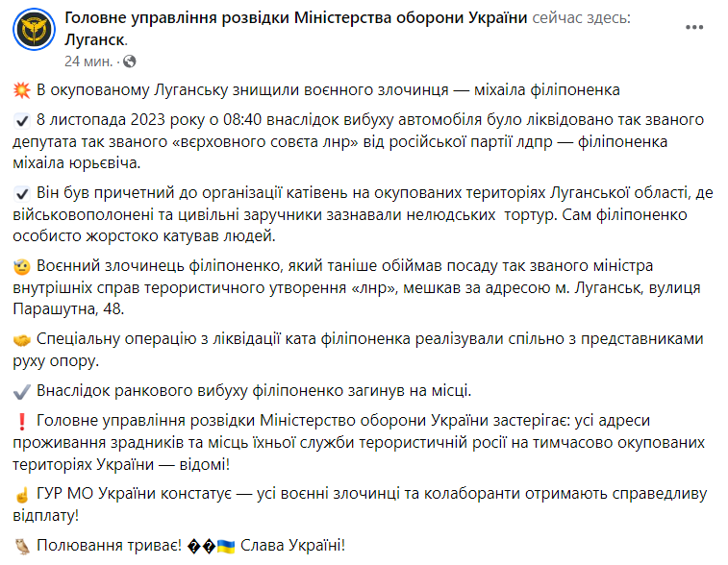The width and height of the screenshot is (728, 565).
Task: Click the check mark before '8 листопада 2023'
Action: pyautogui.click(x=22, y=121)
